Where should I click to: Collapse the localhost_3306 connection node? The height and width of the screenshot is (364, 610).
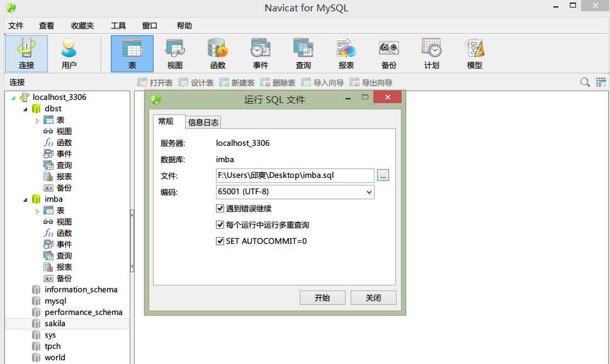pyautogui.click(x=13, y=97)
